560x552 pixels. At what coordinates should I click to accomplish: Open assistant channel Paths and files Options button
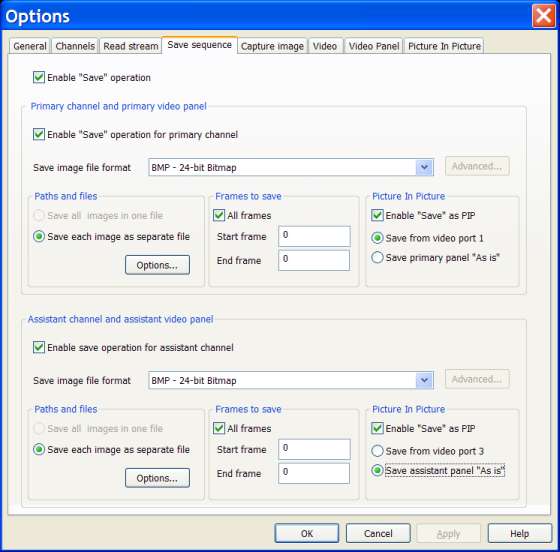click(157, 478)
